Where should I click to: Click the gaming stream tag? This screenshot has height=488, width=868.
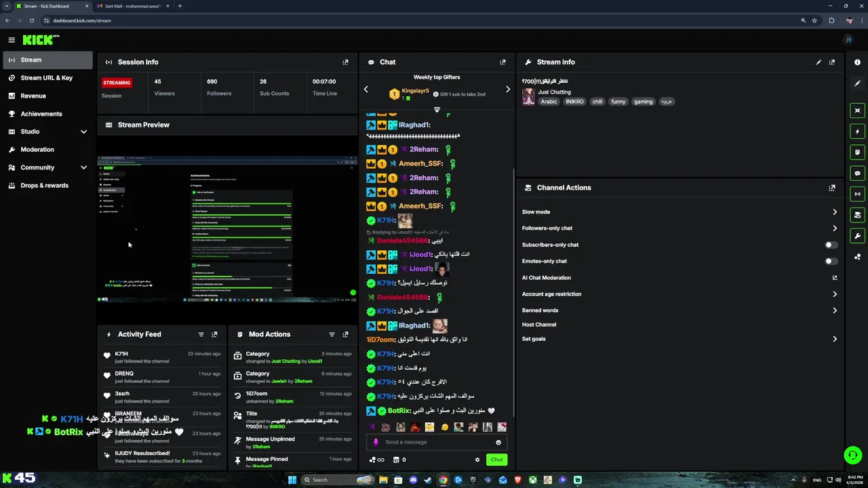coord(643,102)
